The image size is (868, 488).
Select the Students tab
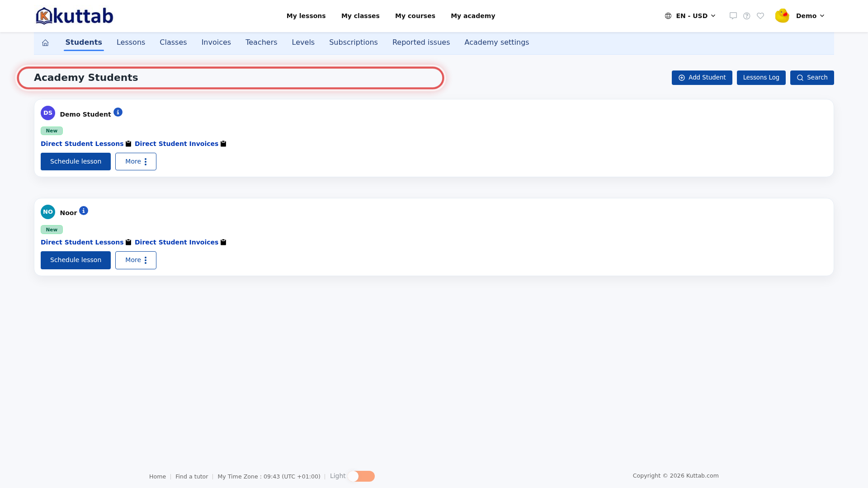click(x=84, y=42)
